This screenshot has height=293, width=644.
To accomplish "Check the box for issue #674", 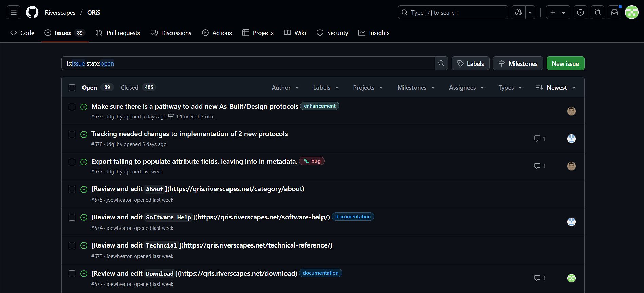I will [x=72, y=217].
